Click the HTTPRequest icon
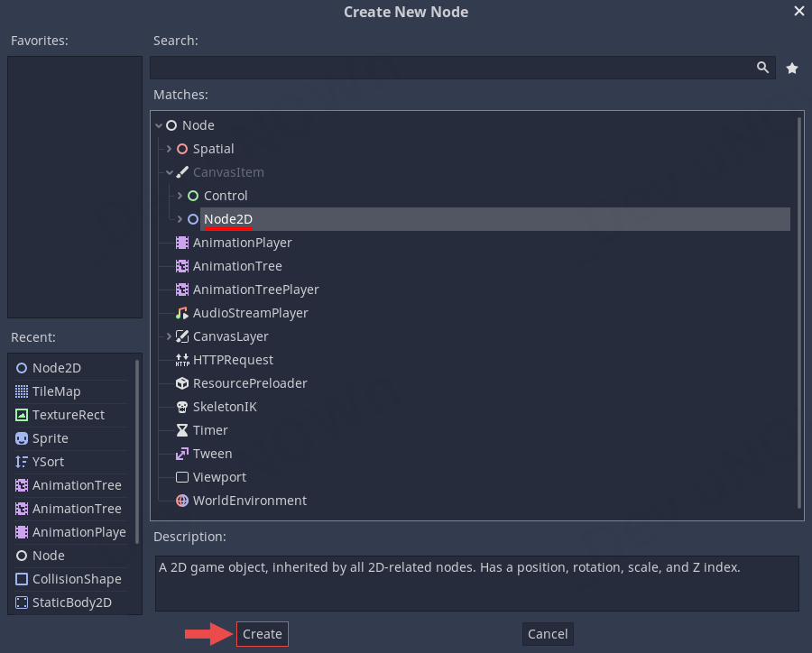The width and height of the screenshot is (812, 653). click(182, 360)
